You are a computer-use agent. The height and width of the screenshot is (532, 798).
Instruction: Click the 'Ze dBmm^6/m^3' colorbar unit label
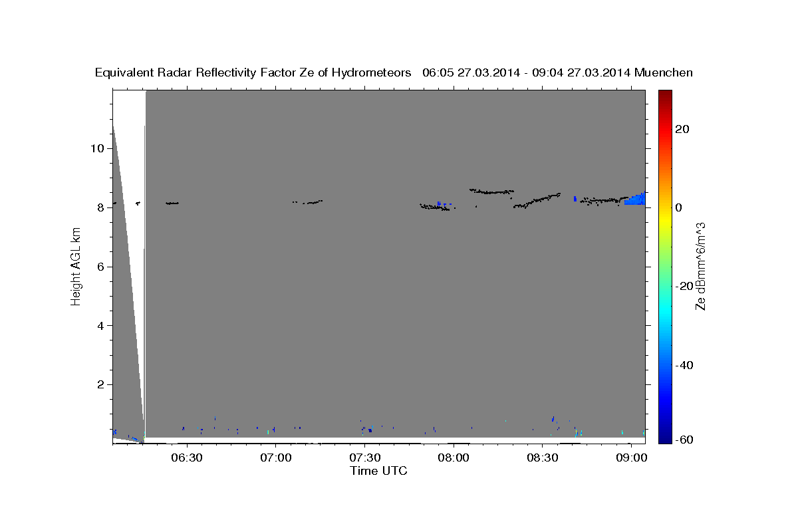coord(700,267)
